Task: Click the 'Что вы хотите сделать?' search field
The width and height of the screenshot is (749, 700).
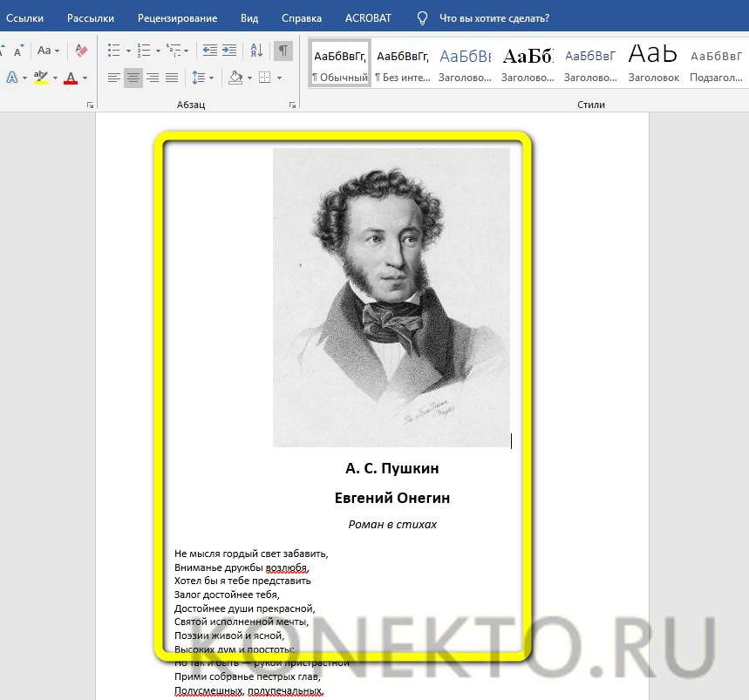Action: [494, 18]
